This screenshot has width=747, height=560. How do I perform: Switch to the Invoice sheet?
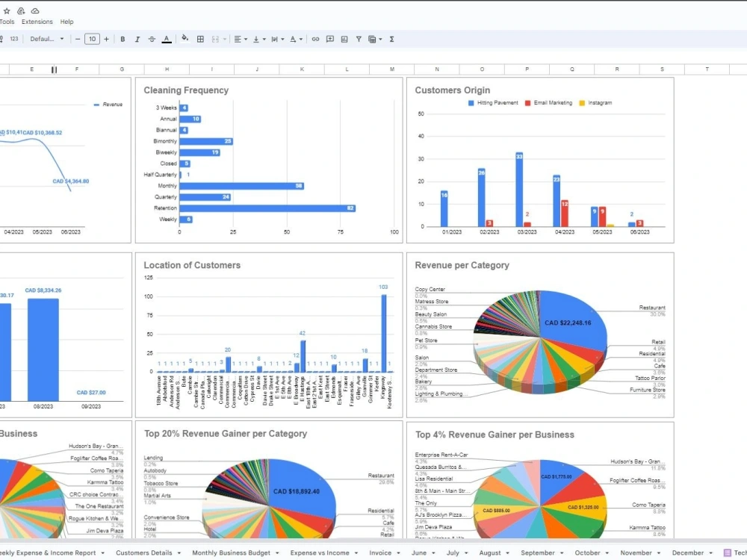click(380, 553)
